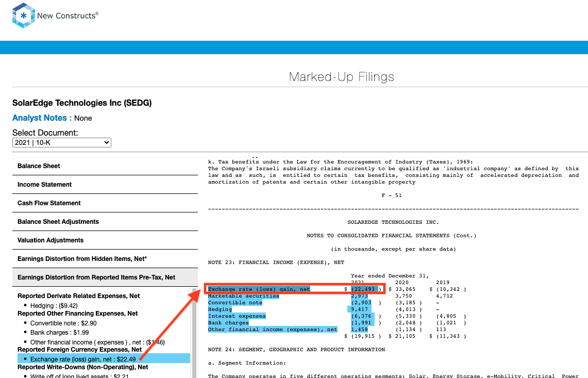Click the highlighted 1,458 value
588x378 pixels.
click(360, 330)
